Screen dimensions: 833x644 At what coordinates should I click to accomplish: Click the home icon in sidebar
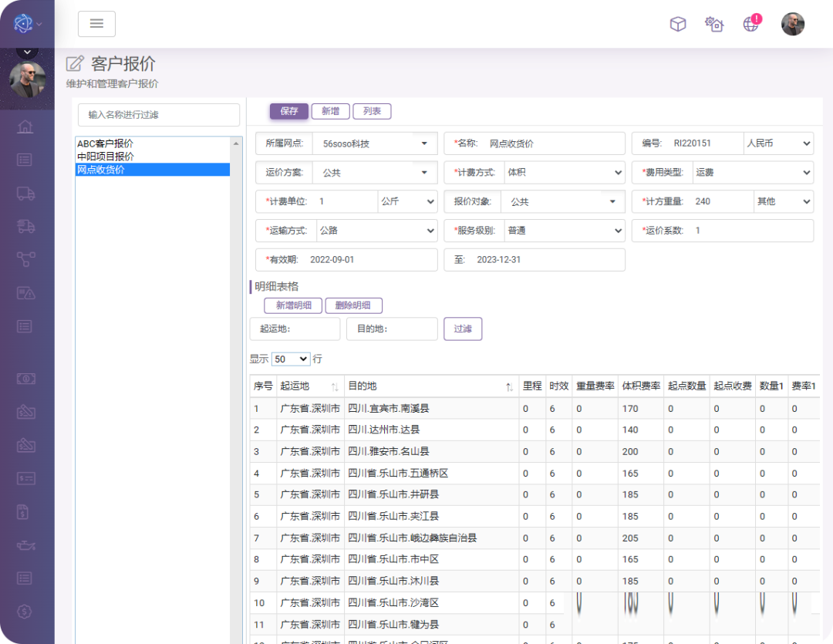25,126
